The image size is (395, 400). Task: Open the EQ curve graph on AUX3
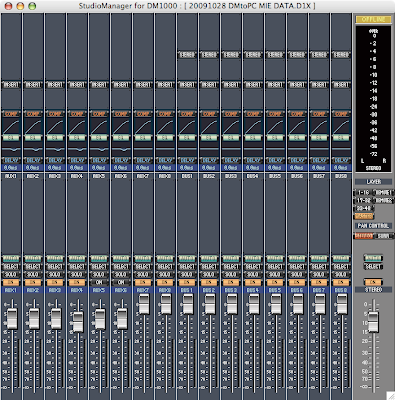coord(55,149)
